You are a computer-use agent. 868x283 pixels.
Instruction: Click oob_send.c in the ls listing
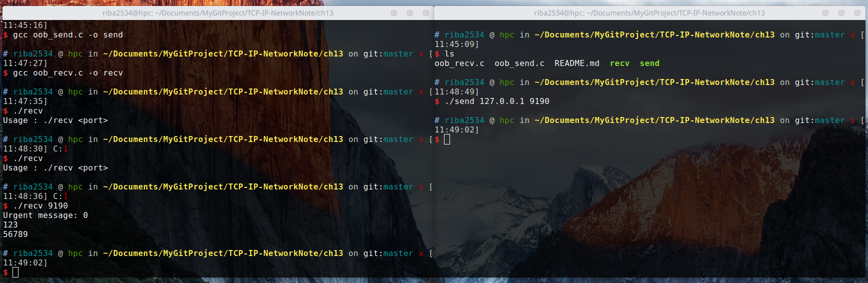(519, 63)
